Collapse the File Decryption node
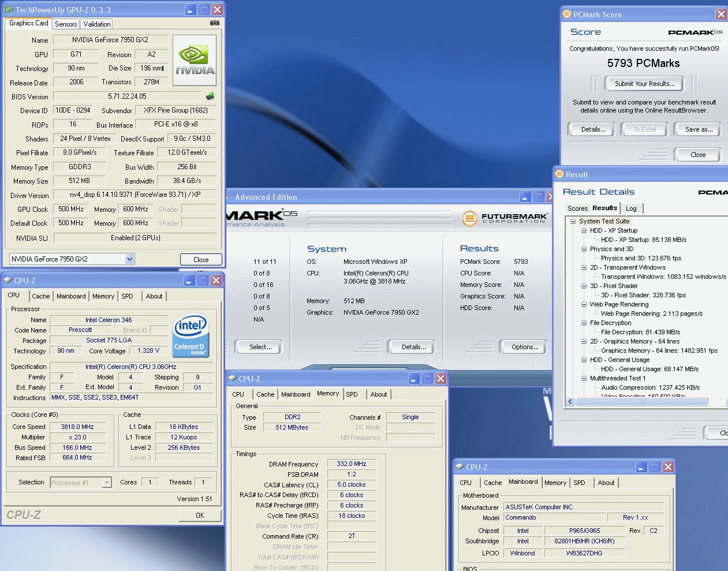728x571 pixels. (584, 323)
